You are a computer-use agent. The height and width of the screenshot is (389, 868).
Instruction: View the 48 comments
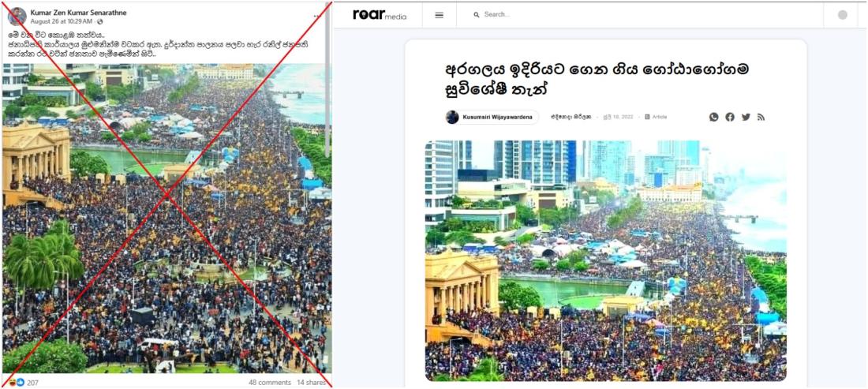[x=270, y=383]
